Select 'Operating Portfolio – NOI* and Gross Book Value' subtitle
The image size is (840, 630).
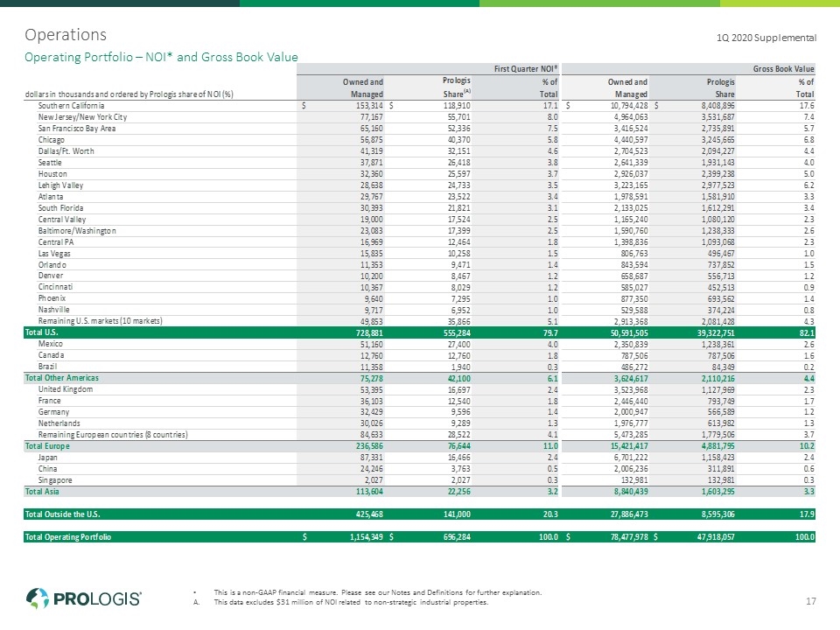(x=161, y=58)
